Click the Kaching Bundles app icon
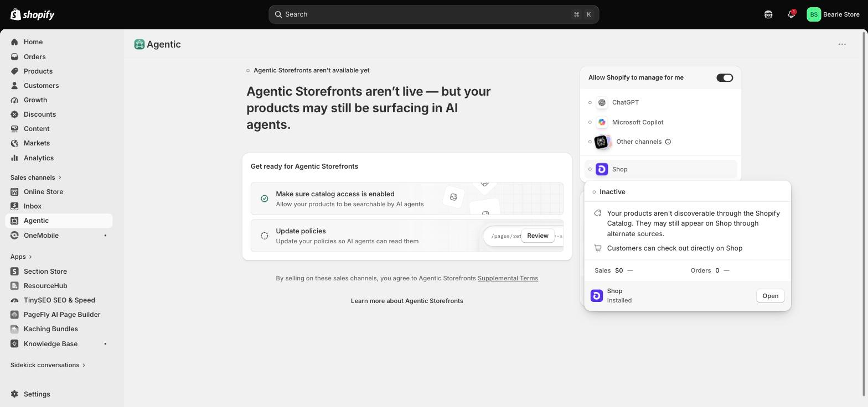This screenshot has width=868, height=407. [14, 328]
